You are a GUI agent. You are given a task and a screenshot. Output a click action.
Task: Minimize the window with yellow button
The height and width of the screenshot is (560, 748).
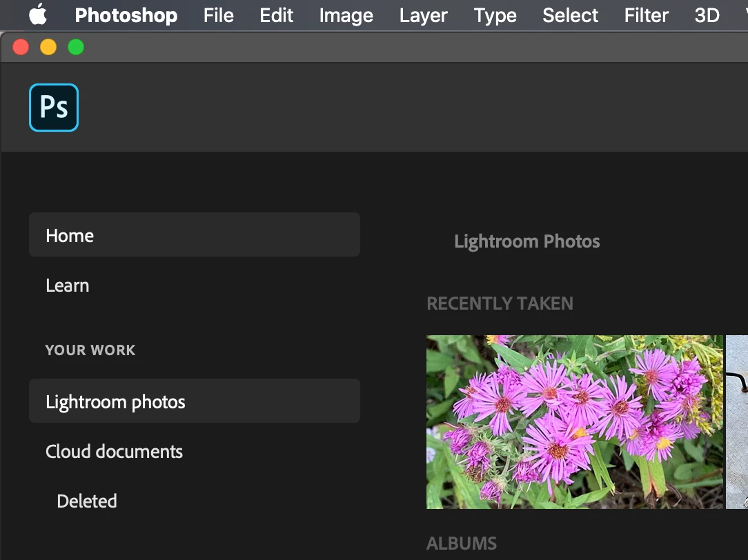point(48,47)
